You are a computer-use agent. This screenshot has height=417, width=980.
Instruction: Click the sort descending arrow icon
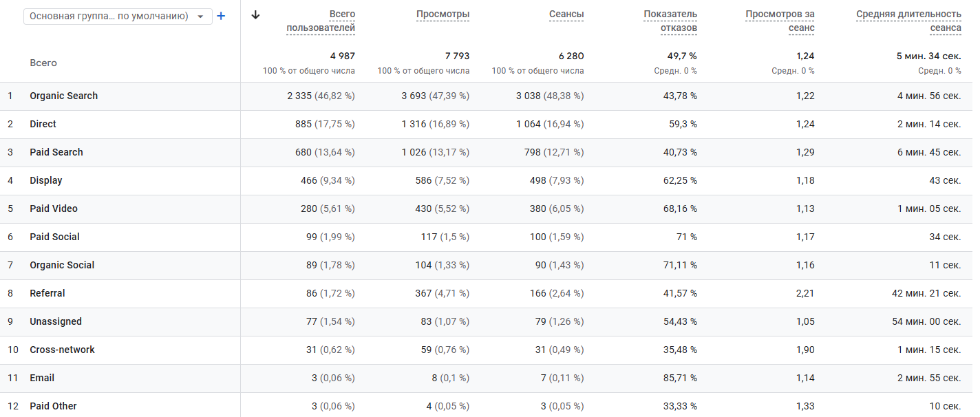256,15
